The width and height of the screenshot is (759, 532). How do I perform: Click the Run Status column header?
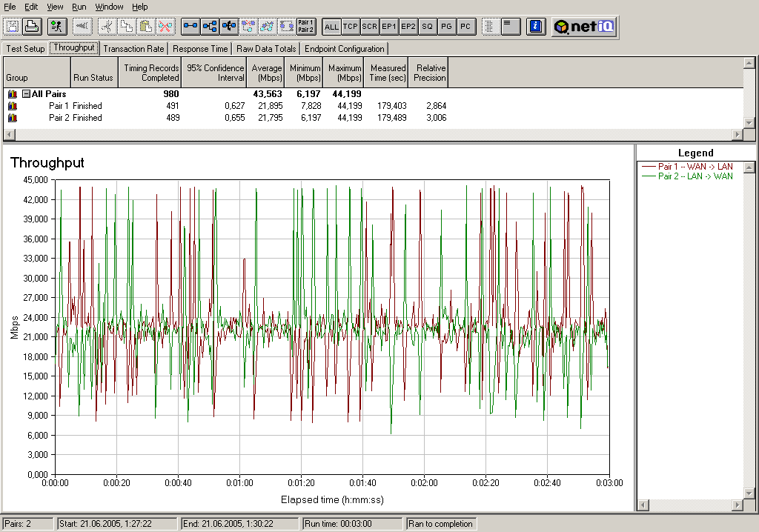tap(93, 77)
